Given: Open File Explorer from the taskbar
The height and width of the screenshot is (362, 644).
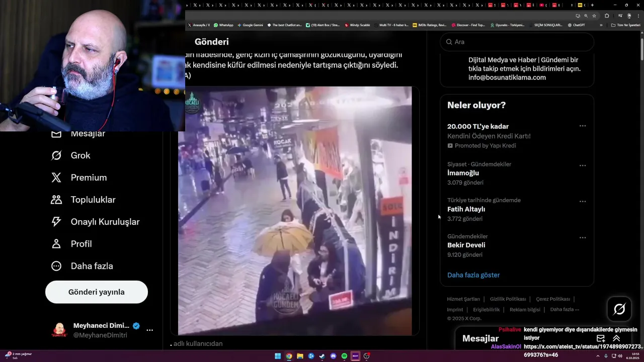Looking at the screenshot, I should tap(300, 356).
